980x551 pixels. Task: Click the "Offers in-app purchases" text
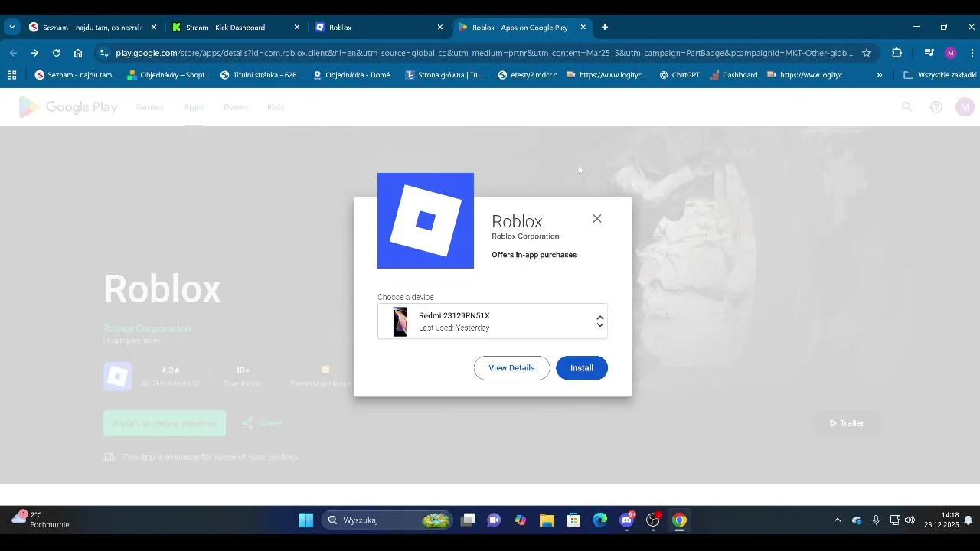(x=534, y=255)
